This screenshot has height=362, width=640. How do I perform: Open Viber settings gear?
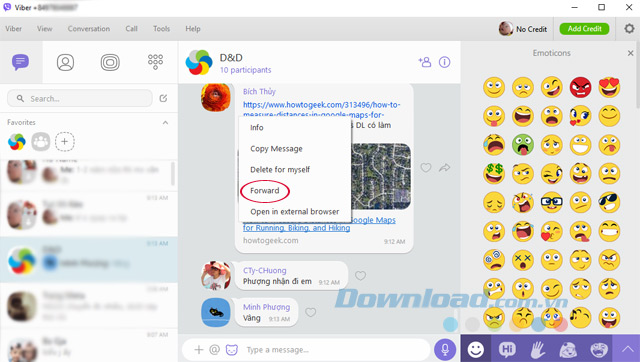[629, 29]
